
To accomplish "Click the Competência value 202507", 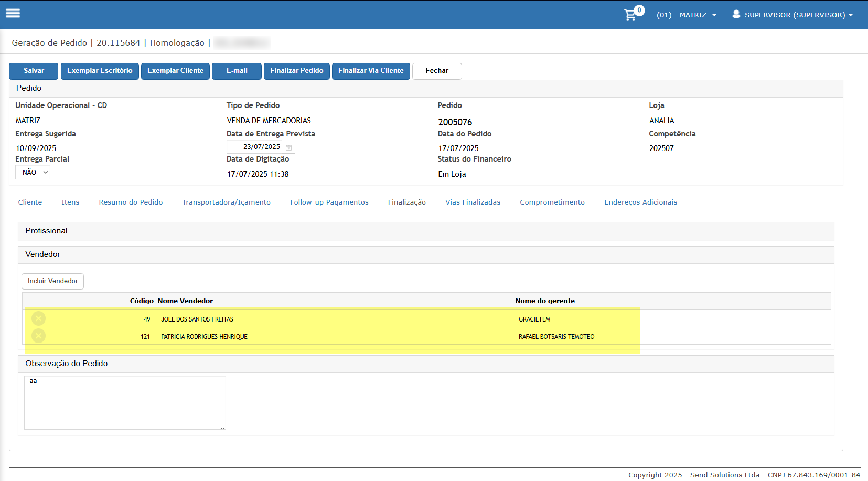I will [x=661, y=148].
